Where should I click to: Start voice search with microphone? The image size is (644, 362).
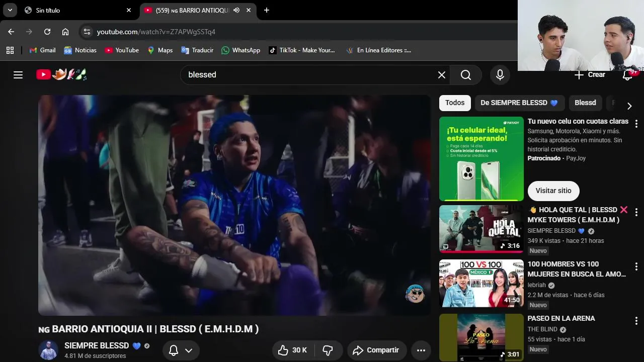tap(500, 75)
